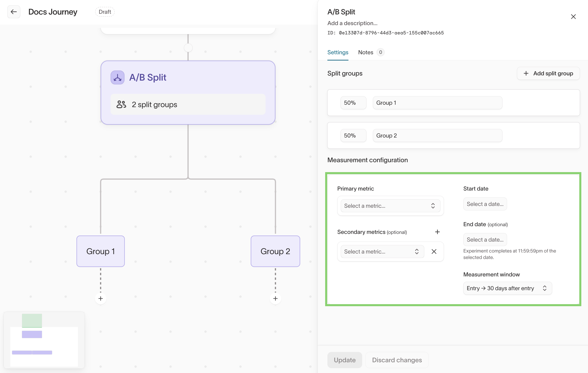Click the Group 1 percentage field
Viewport: 588px width, 373px height.
[353, 103]
